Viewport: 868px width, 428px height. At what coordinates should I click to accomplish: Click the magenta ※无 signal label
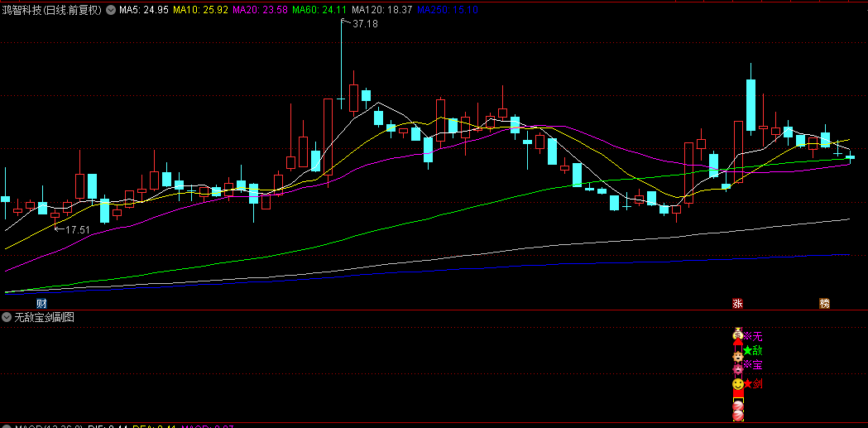[x=753, y=335]
